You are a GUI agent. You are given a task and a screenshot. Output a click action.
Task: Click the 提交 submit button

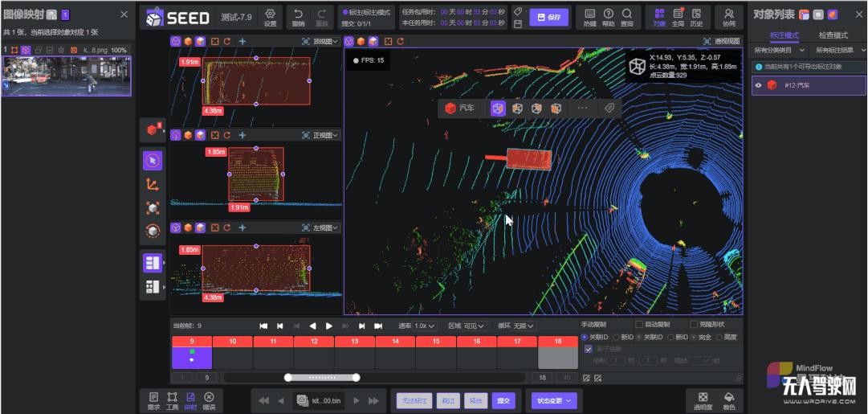(503, 400)
